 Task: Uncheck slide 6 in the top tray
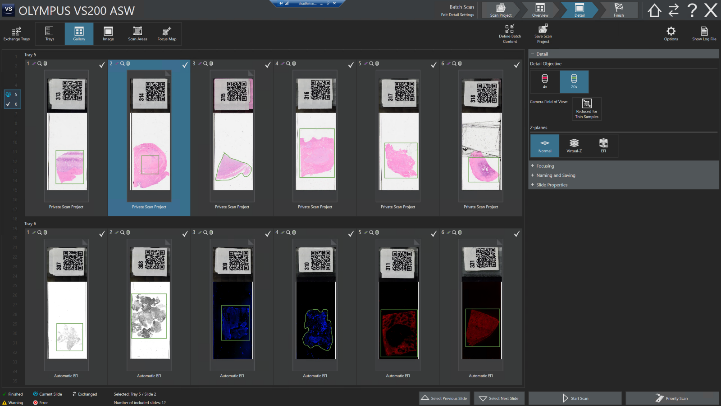tap(519, 64)
